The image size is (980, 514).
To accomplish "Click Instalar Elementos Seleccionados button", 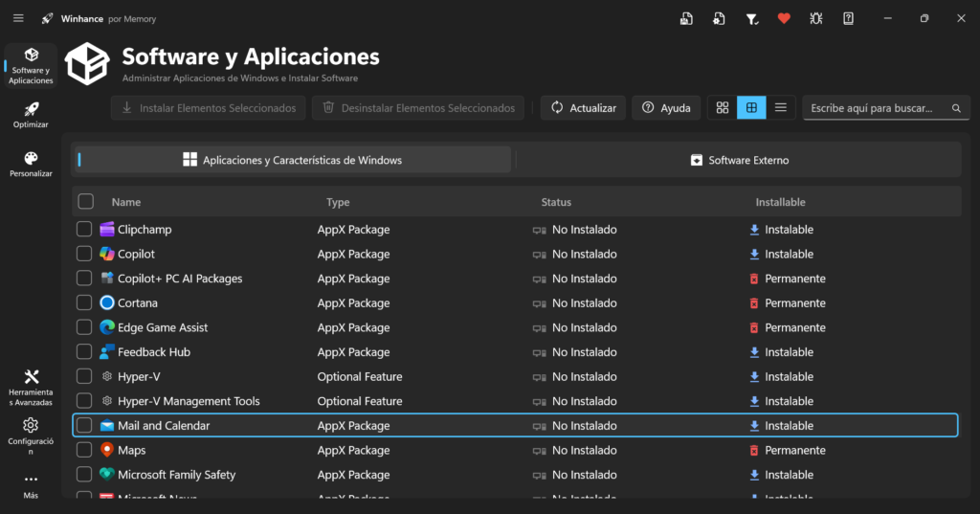I will [208, 108].
